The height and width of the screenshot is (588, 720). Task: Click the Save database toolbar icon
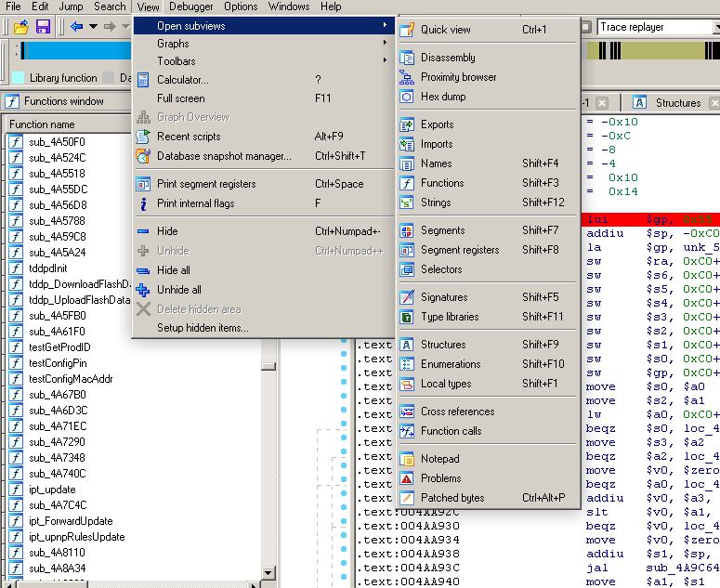(x=43, y=27)
